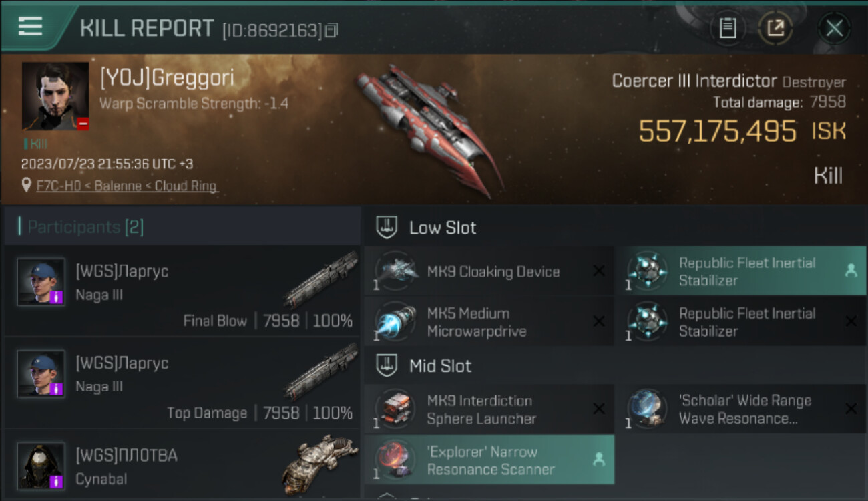Image resolution: width=868 pixels, height=501 pixels.
Task: Open the hamburger menu
Action: pyautogui.click(x=30, y=26)
